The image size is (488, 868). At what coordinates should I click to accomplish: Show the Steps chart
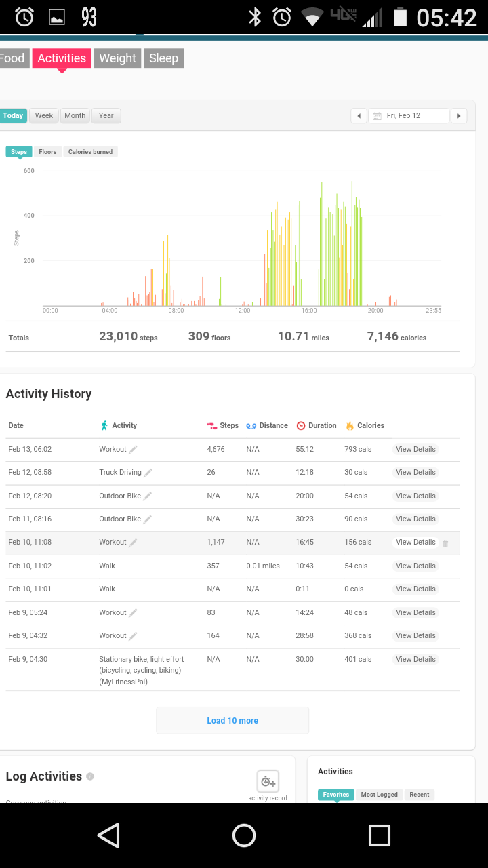click(x=19, y=152)
